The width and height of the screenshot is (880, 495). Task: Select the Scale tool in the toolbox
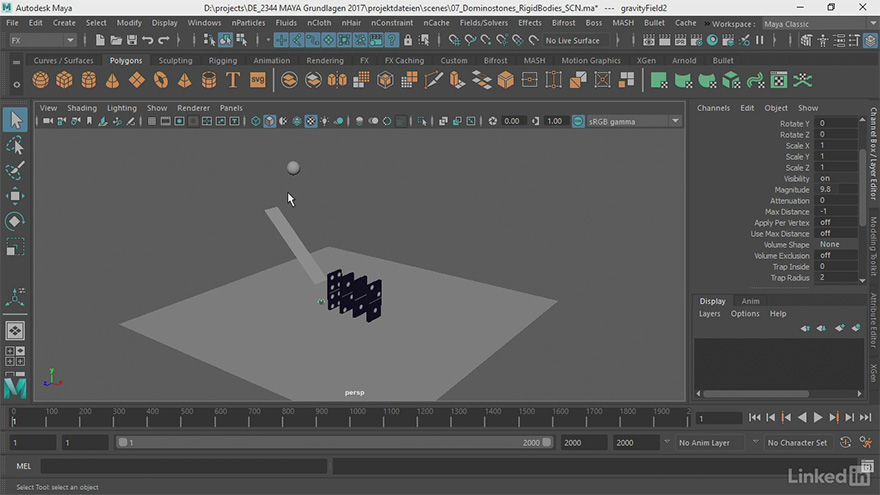(15, 246)
